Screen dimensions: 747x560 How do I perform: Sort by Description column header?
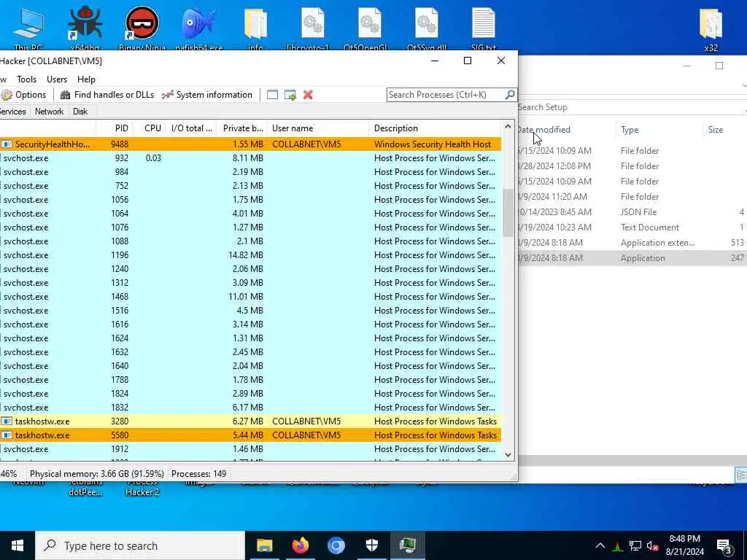436,128
